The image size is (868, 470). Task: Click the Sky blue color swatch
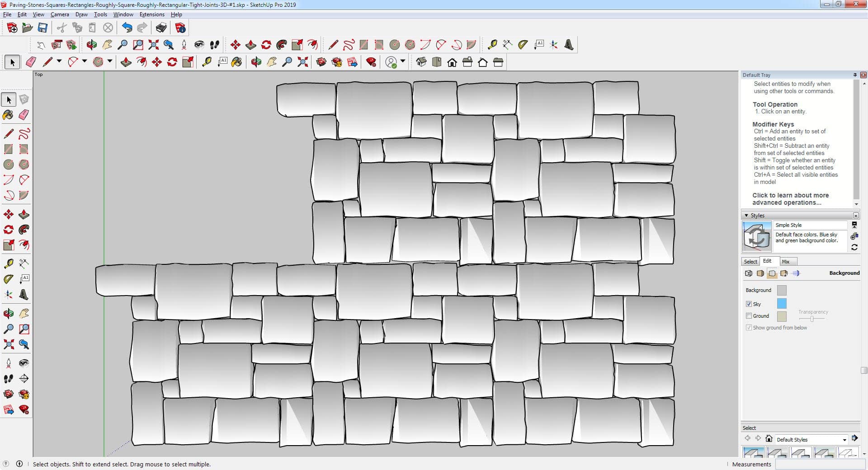(x=781, y=304)
